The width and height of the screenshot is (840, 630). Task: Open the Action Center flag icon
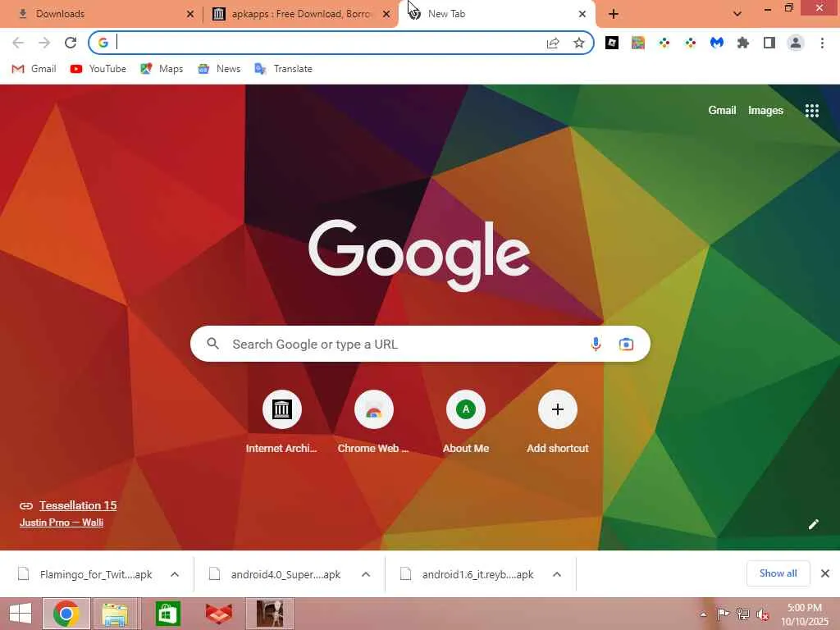(x=723, y=614)
